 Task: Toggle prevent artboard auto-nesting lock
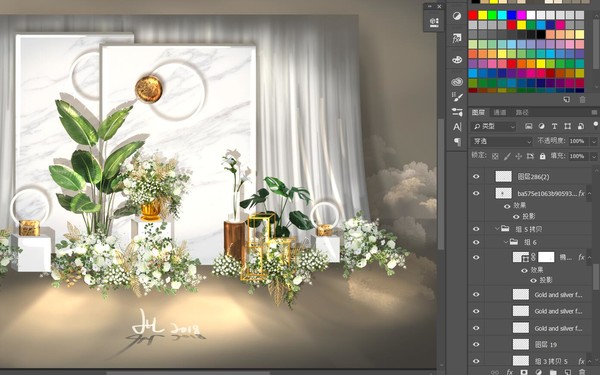[x=530, y=156]
